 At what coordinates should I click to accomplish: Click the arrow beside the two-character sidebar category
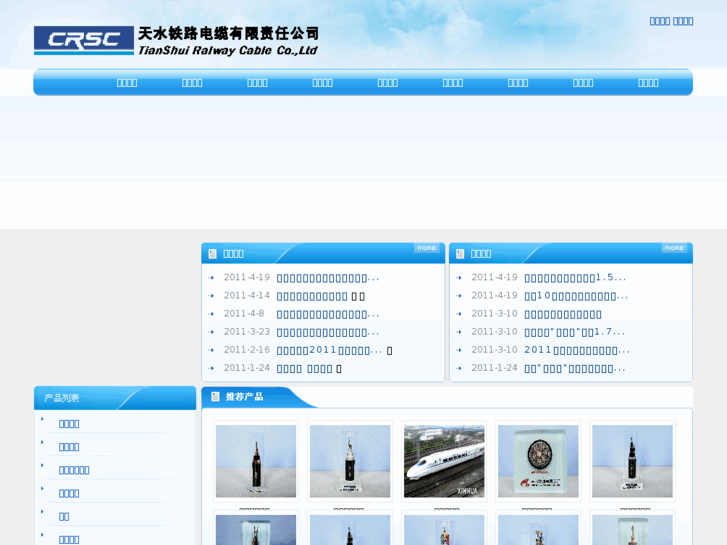coord(42,512)
